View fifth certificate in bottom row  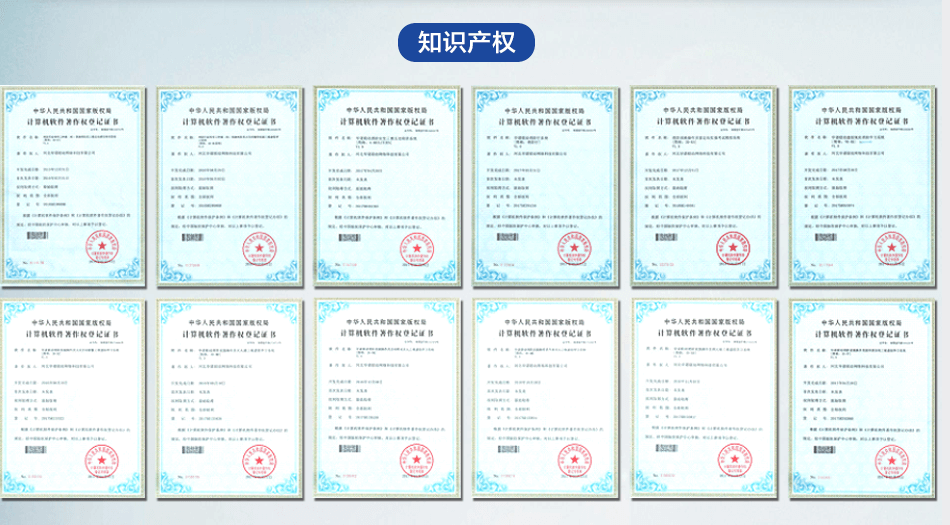coord(704,400)
